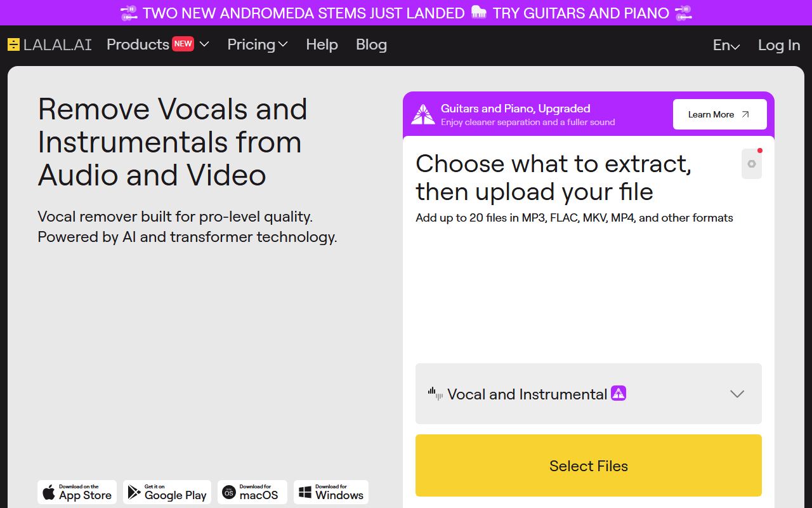Click the 'Remove Vocals and Instrumentals' headline
Viewport: 812px width, 508px height.
click(x=173, y=142)
